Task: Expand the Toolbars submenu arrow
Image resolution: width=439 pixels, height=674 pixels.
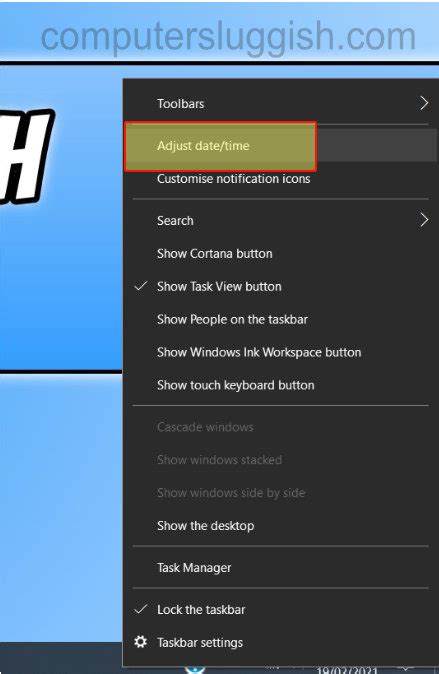Action: 424,103
